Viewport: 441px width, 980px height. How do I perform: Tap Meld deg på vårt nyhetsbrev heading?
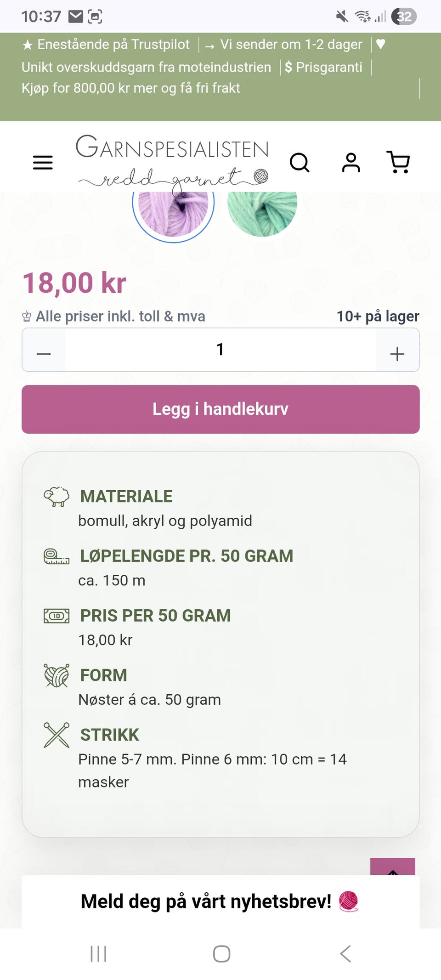206,901
